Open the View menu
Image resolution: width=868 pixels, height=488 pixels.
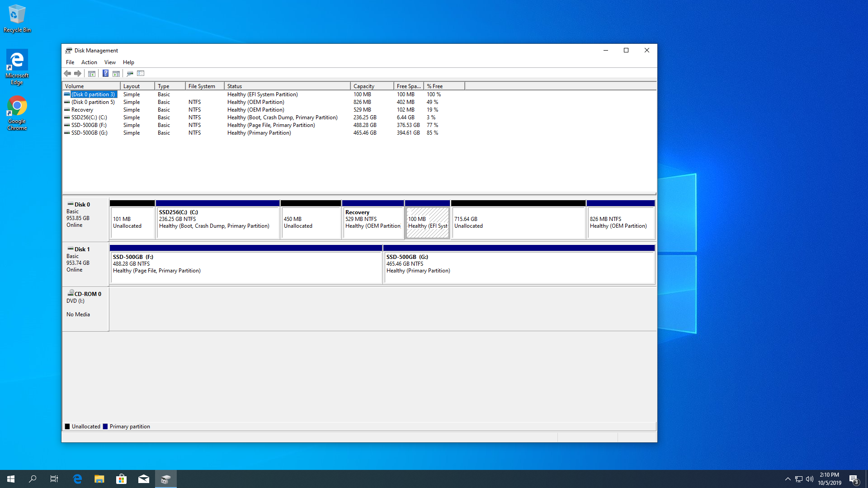110,62
